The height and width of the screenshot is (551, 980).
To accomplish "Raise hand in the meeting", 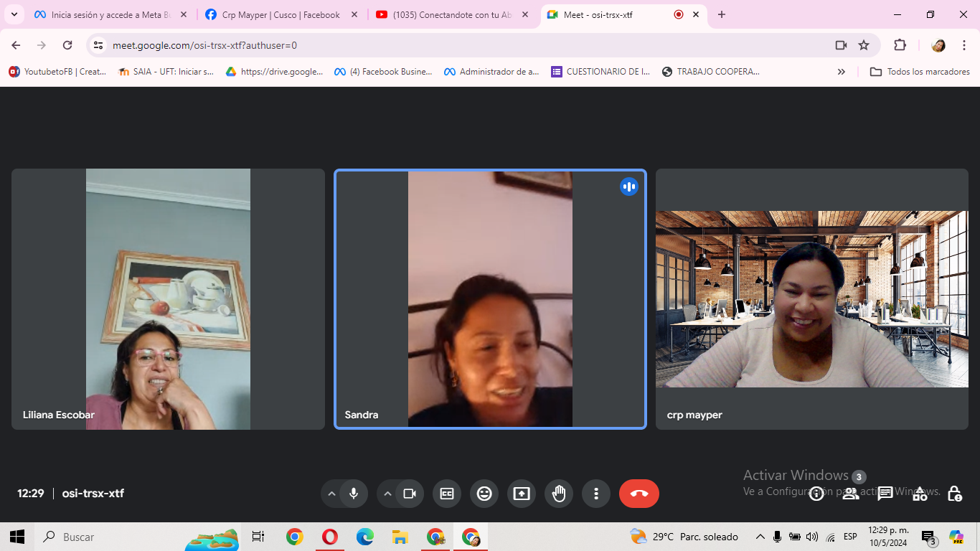I will (x=559, y=494).
